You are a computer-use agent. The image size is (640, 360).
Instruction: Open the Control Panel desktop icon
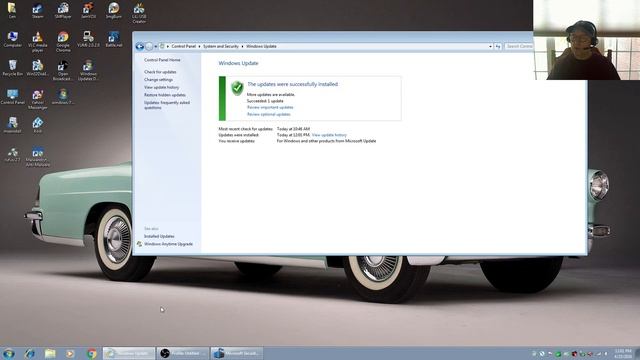pyautogui.click(x=12, y=97)
